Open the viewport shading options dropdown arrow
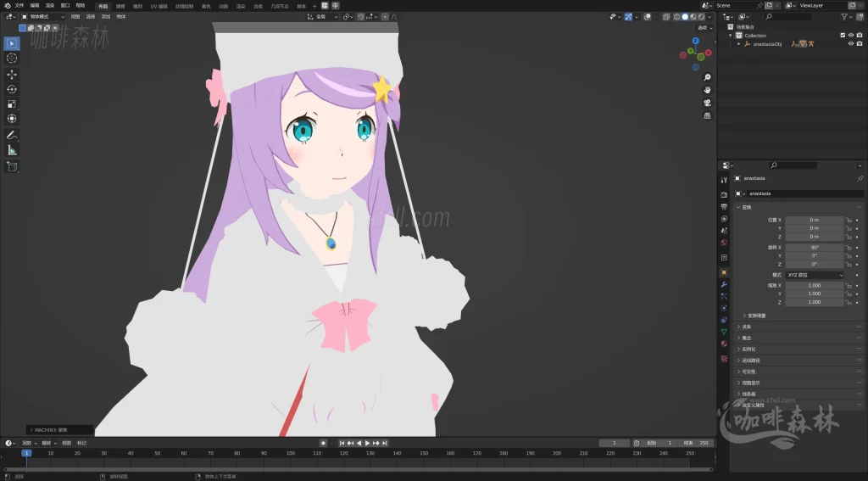This screenshot has height=481, width=868. coord(709,17)
